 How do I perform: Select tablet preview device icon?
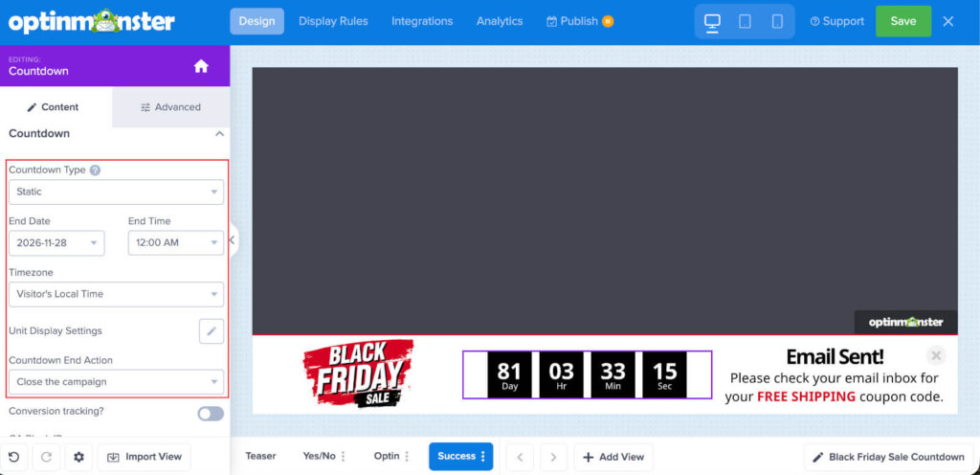coord(745,21)
